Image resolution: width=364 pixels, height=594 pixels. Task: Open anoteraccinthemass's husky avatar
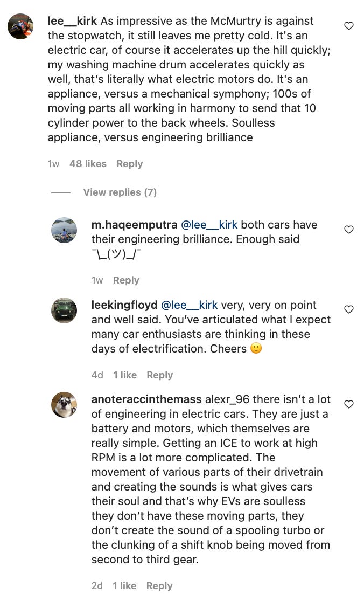click(x=64, y=405)
